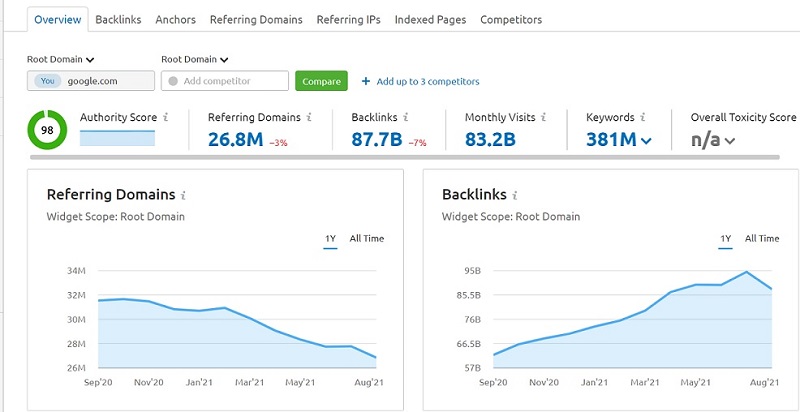800x412 pixels.
Task: Switch to the Backlinks tab
Action: coord(118,19)
